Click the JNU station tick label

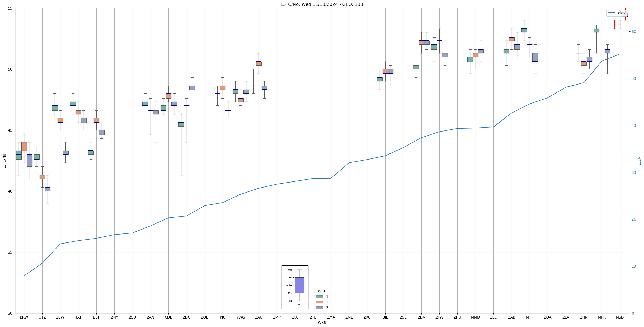(223, 317)
